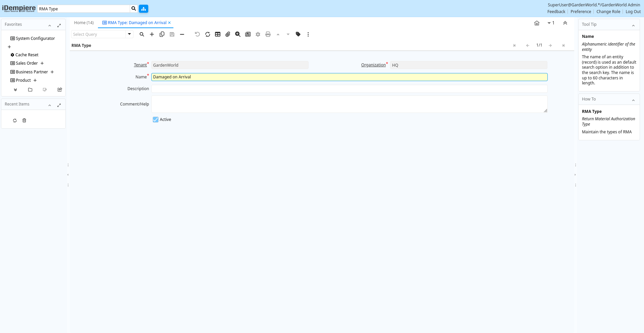Collapse the How To panel
Screen dimensions: 644x333
(633, 100)
